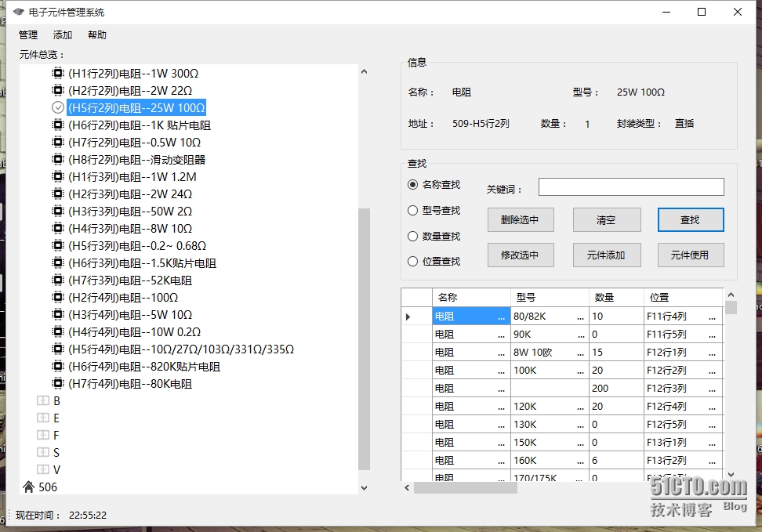Click quantity cell 200 in table
Image resolution: width=762 pixels, height=532 pixels.
(x=617, y=388)
